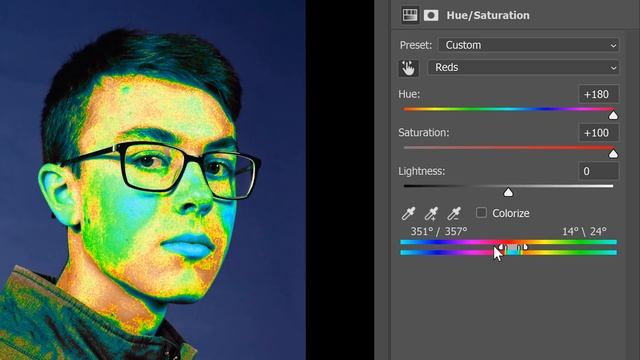
Task: Click the Lightness value field showing 0
Action: (598, 171)
